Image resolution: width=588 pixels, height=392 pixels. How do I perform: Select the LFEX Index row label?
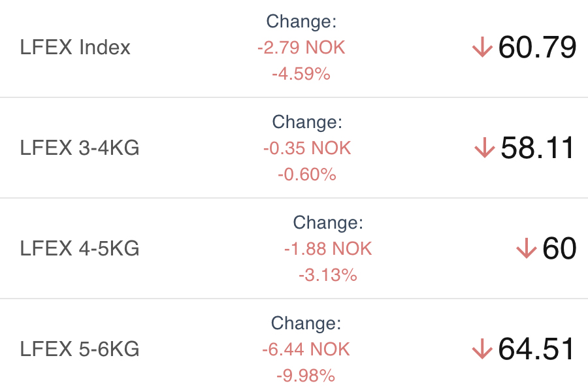pos(75,48)
